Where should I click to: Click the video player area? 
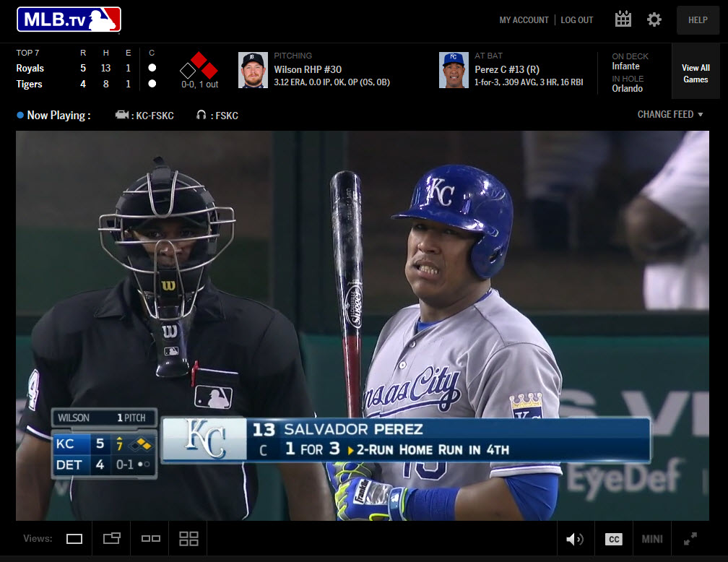pyautogui.click(x=362, y=325)
